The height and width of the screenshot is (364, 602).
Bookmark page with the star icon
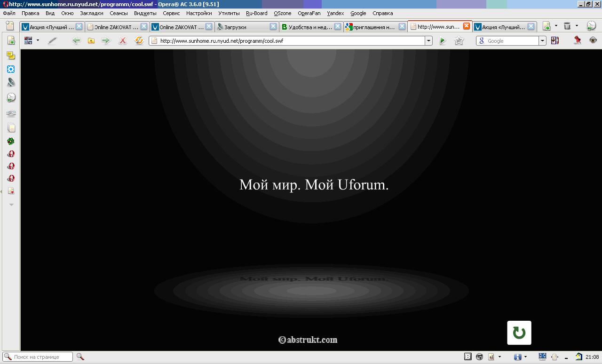pyautogui.click(x=459, y=41)
